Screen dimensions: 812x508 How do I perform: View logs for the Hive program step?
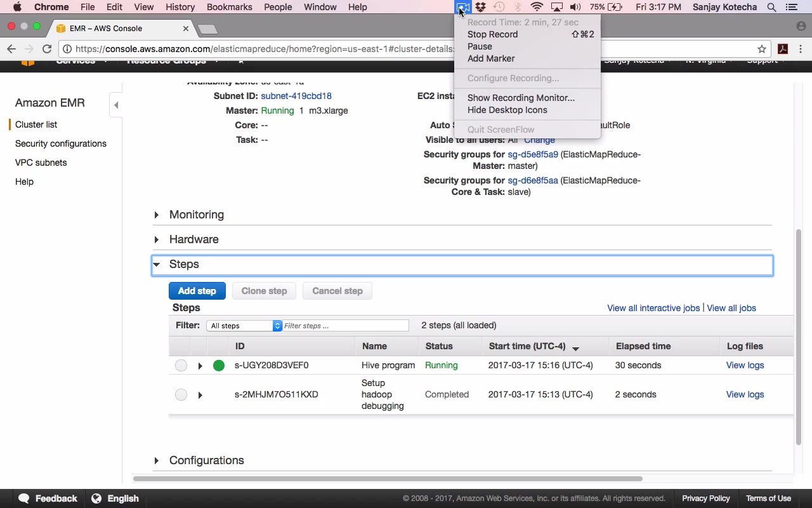coord(745,365)
